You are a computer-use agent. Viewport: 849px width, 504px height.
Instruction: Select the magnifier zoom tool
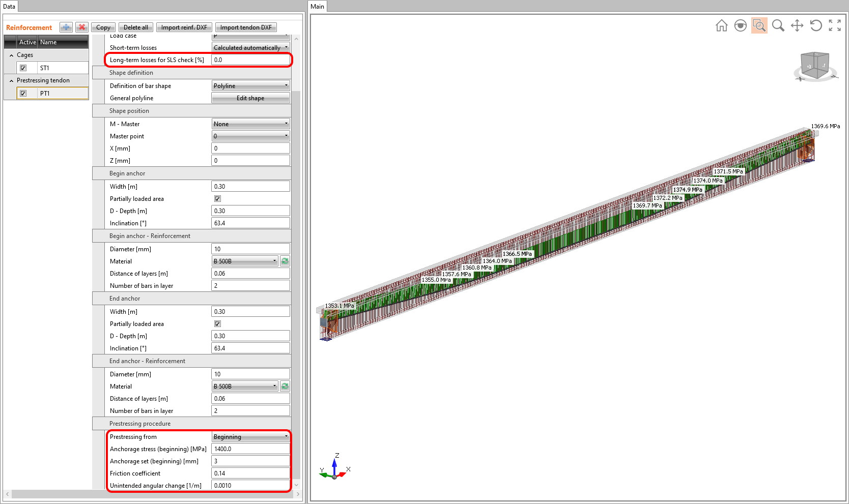point(778,25)
